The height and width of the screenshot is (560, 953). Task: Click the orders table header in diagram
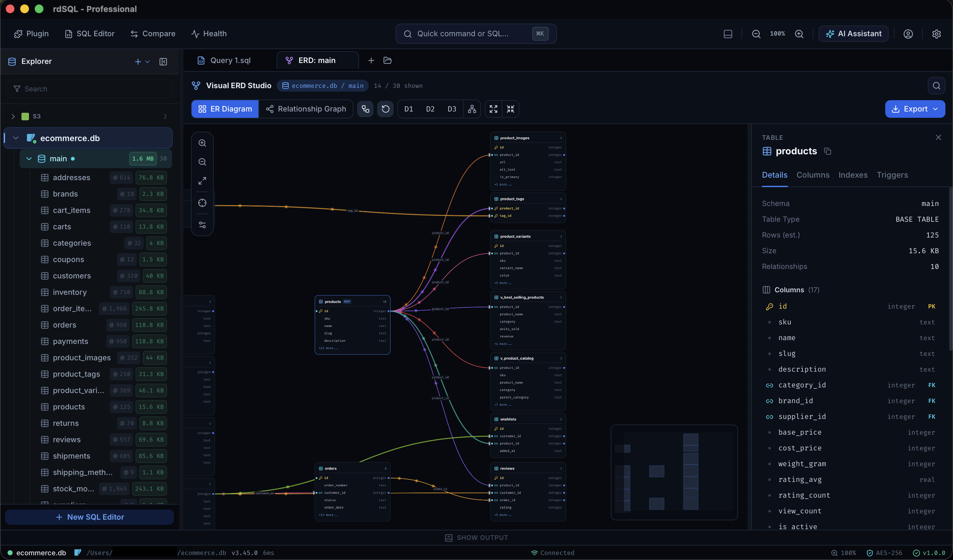pyautogui.click(x=352, y=468)
